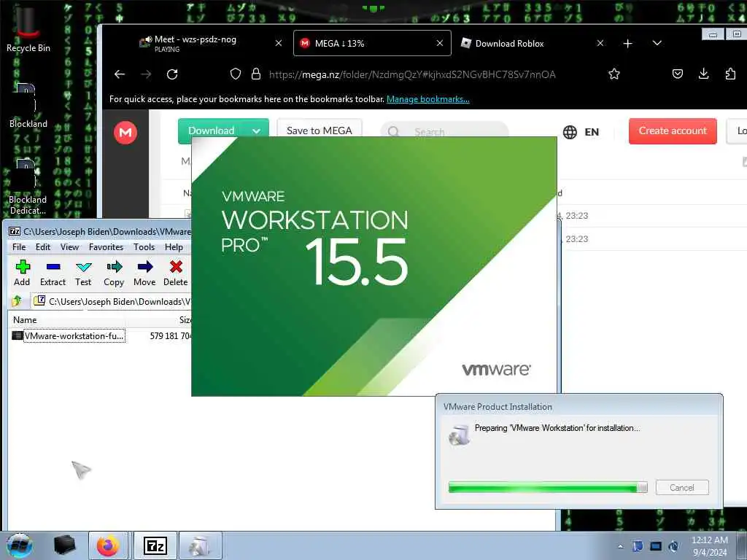
Task: Click the Move icon in 7-Zip toolbar
Action: (x=145, y=273)
